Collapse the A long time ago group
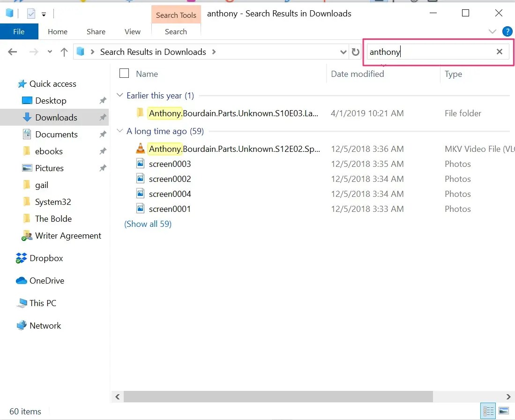The width and height of the screenshot is (515, 420). 120,131
